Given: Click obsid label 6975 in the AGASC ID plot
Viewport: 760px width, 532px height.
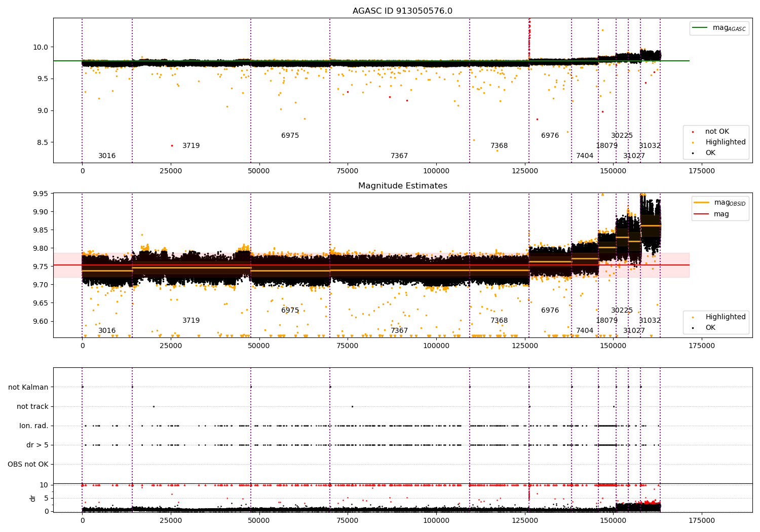Looking at the screenshot, I should tap(290, 136).
